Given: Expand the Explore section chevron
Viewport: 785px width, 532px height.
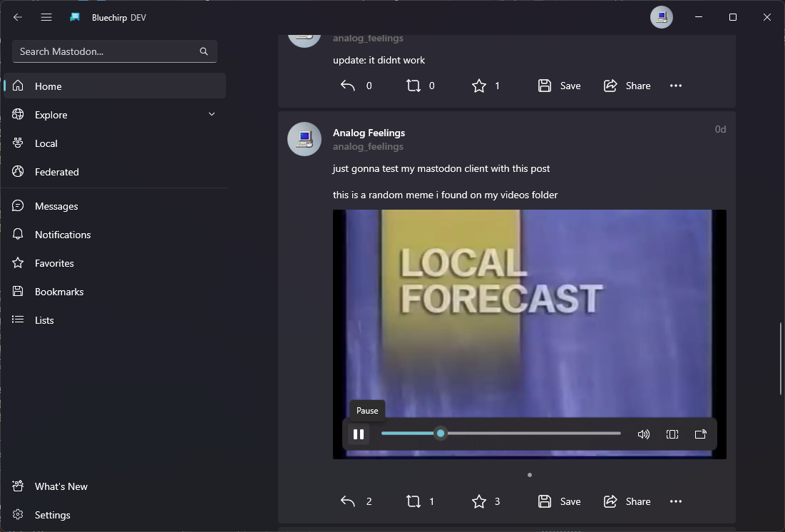Looking at the screenshot, I should pyautogui.click(x=212, y=114).
